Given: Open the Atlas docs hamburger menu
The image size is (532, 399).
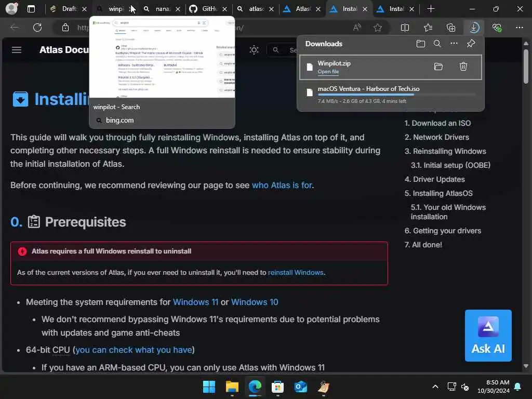Looking at the screenshot, I should (17, 50).
